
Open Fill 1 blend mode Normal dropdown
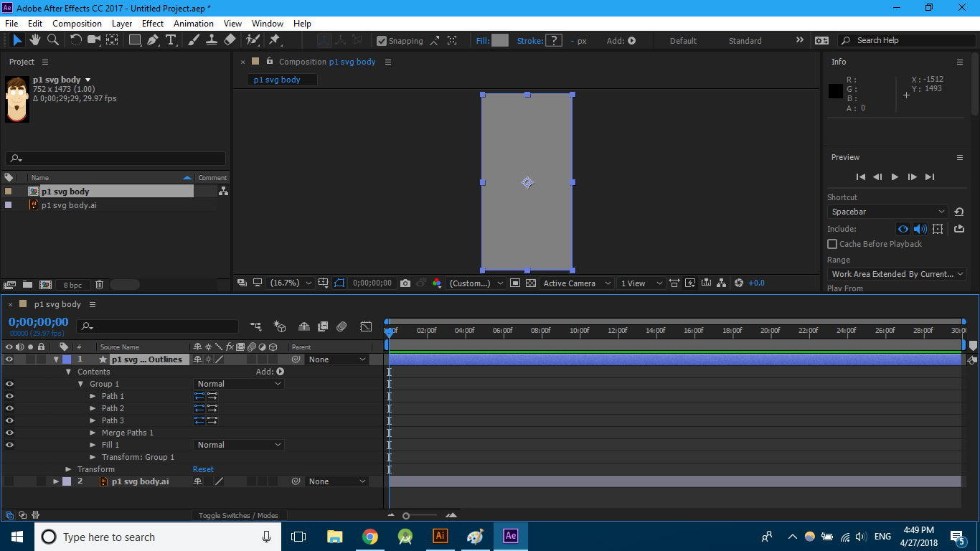[x=239, y=445]
